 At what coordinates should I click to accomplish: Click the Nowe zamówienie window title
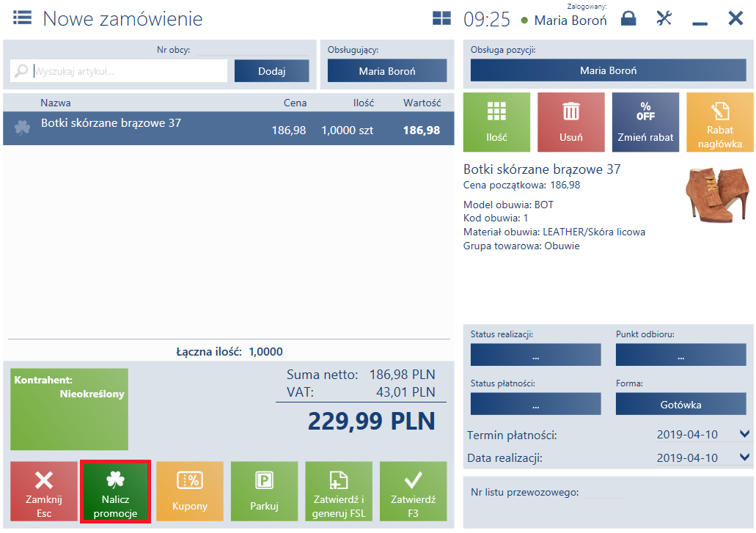(x=122, y=19)
